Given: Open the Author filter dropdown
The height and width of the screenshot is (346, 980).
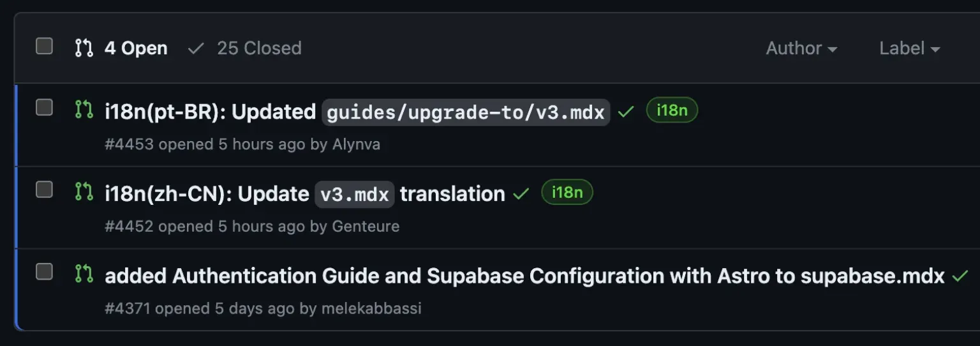Looking at the screenshot, I should pos(801,48).
